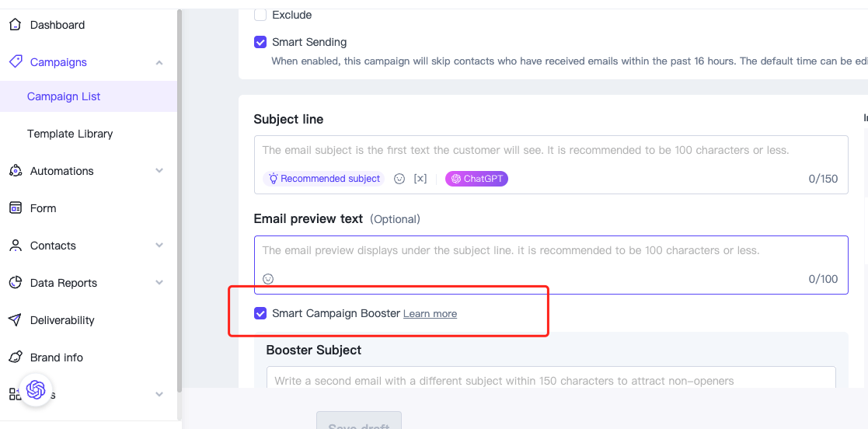Open emoji picker in Subject line box
The width and height of the screenshot is (868, 429).
click(399, 179)
